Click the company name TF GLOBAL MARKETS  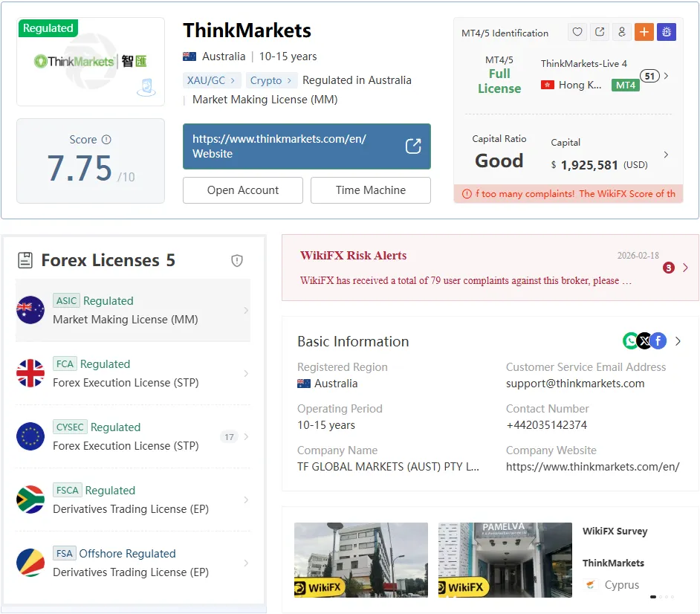(x=388, y=467)
